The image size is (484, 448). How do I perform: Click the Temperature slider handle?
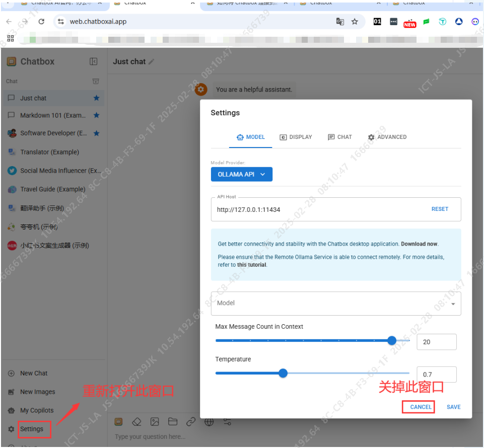tap(283, 373)
